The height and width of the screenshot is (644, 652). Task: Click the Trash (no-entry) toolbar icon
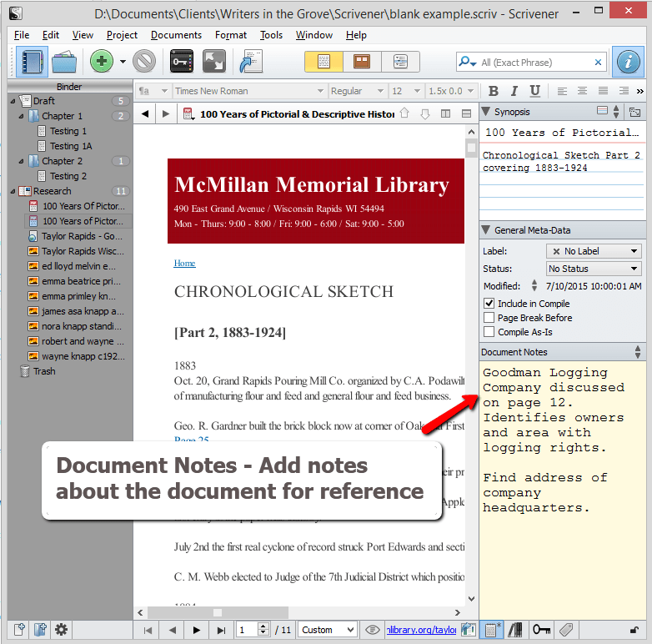point(144,62)
